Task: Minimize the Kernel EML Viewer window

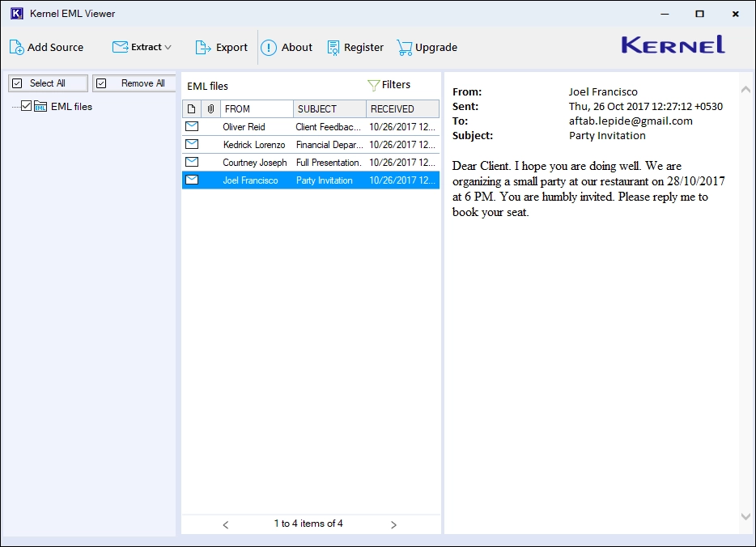Action: pos(665,14)
